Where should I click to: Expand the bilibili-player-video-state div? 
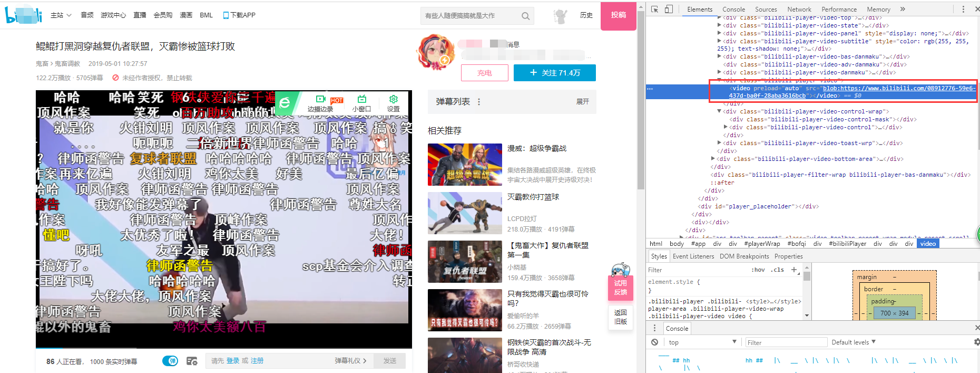(x=719, y=25)
